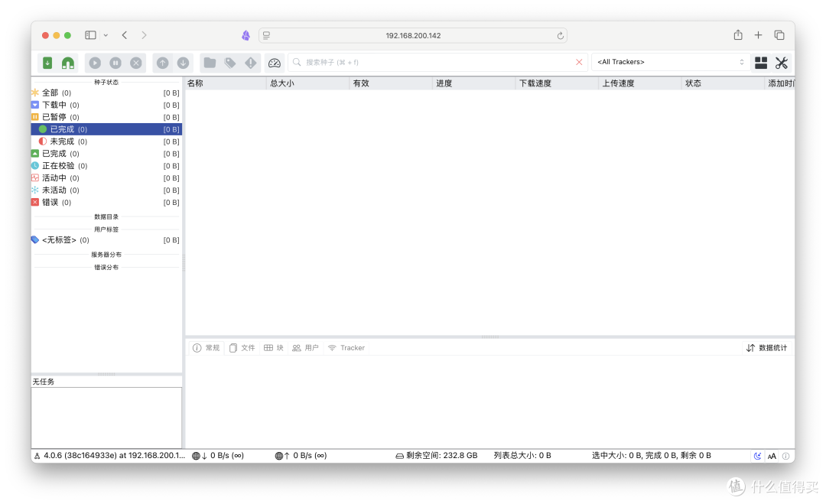
Task: Select the 未活动 filter
Action: [x=106, y=190]
